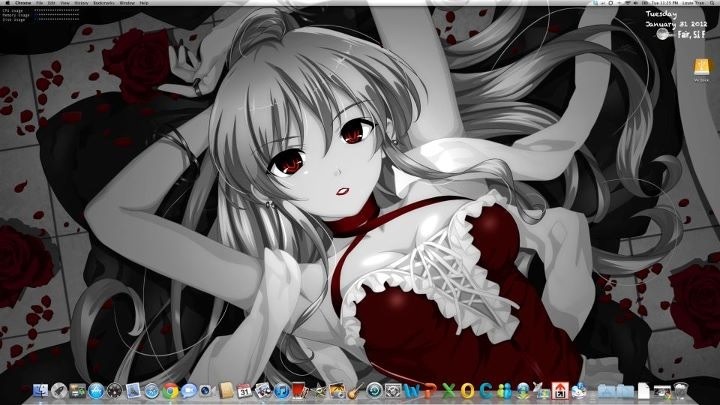Launch Communicator teal C icon
720x405 pixels.
(x=486, y=391)
